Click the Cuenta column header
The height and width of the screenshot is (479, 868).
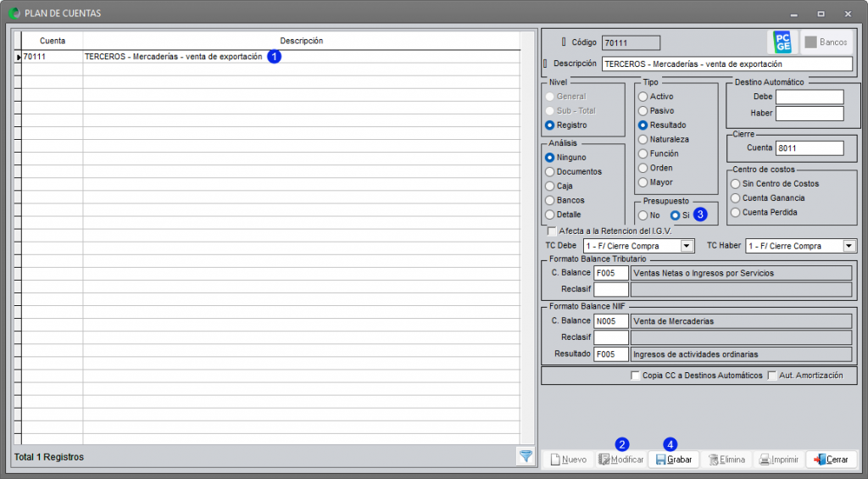tap(52, 41)
